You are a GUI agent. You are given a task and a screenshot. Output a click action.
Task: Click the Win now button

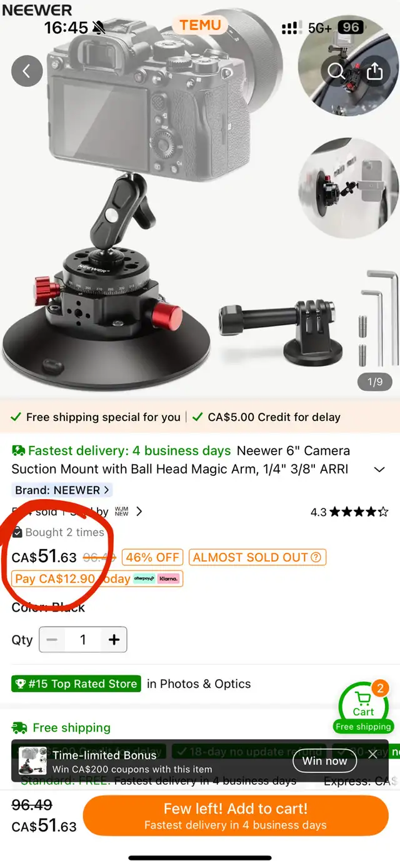pos(325,760)
